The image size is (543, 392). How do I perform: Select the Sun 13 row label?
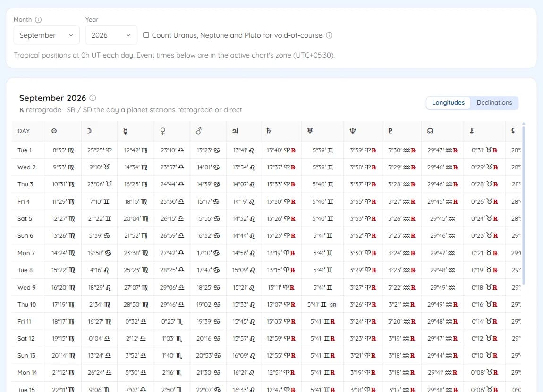(x=26, y=355)
